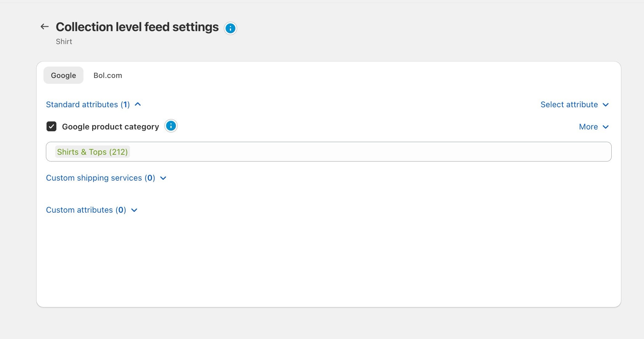Screen dimensions: 644x339
Task: Click chevron beside Custom attributes (0)
Action: [134, 210]
